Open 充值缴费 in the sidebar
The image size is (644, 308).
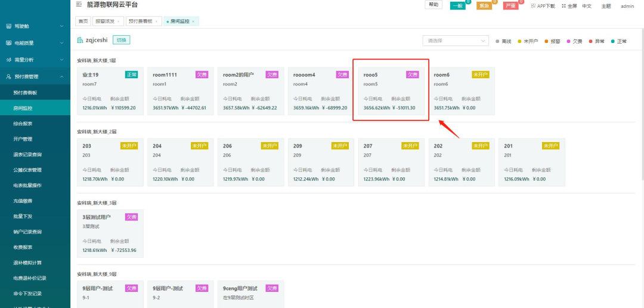pos(35,201)
